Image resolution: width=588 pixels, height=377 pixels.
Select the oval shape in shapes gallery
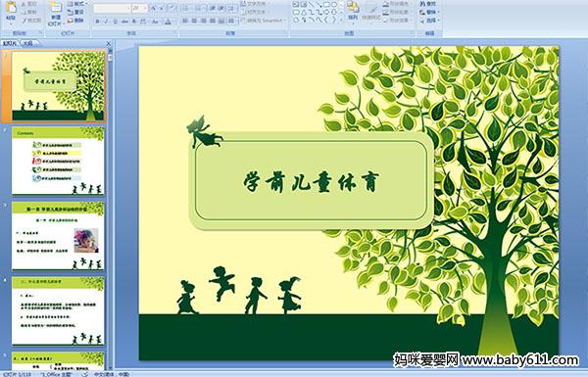334,5
